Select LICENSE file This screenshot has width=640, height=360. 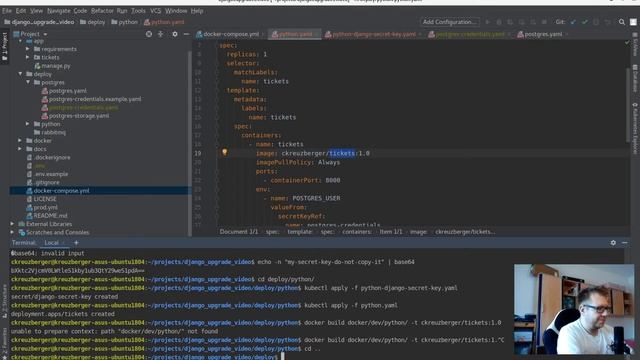coord(42,199)
